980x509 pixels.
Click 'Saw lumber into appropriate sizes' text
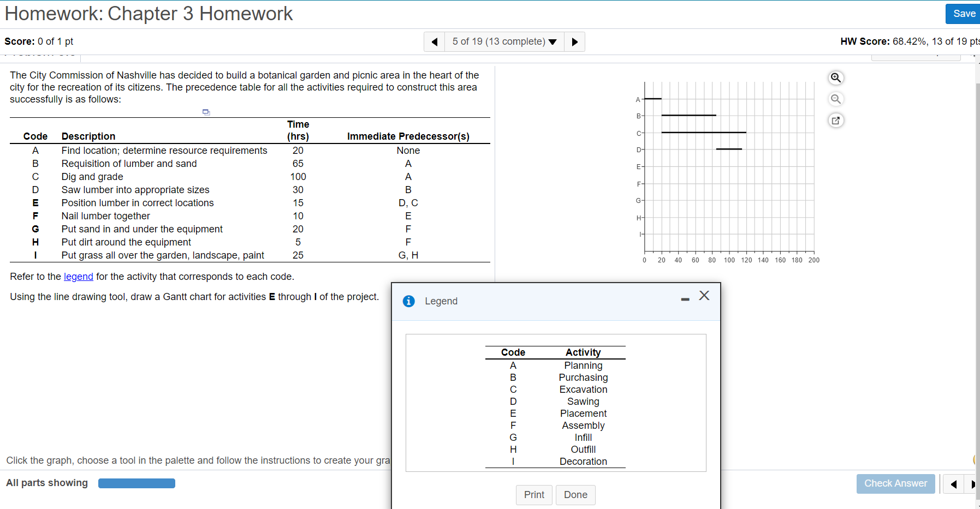(135, 190)
